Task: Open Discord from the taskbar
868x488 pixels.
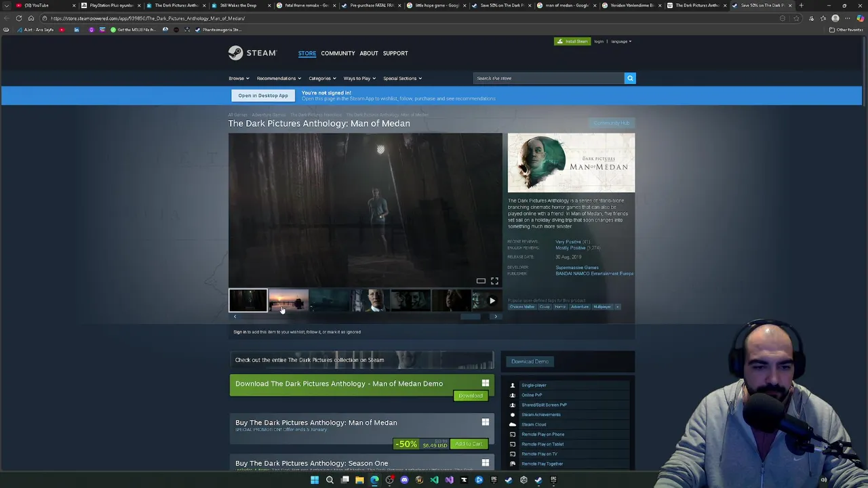Action: (404, 480)
